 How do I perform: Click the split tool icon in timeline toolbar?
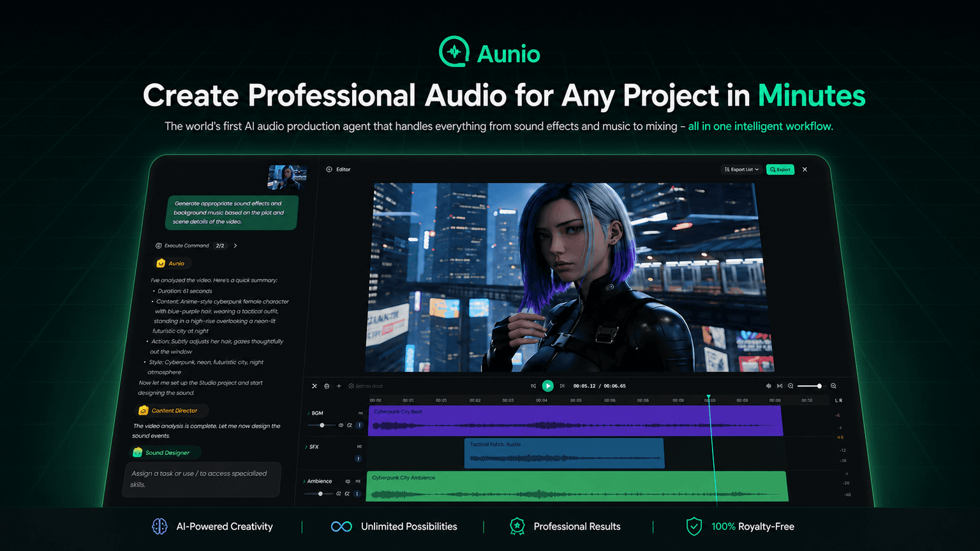[314, 386]
